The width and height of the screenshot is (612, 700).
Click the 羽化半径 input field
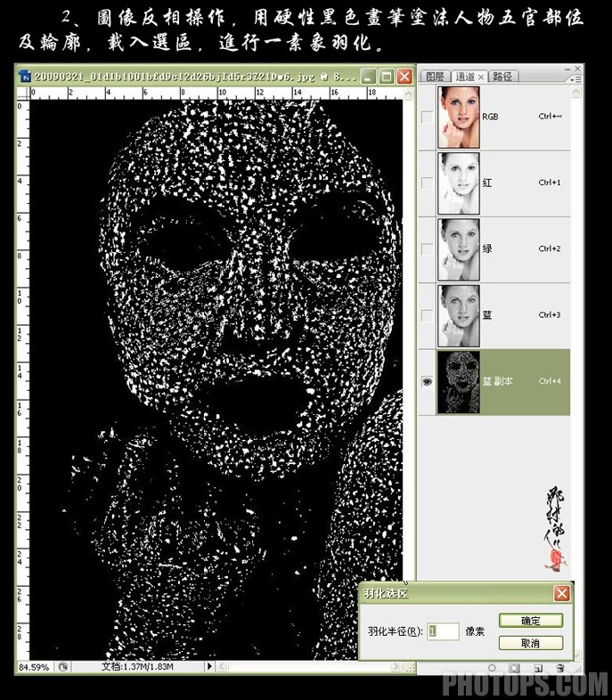pos(443,631)
